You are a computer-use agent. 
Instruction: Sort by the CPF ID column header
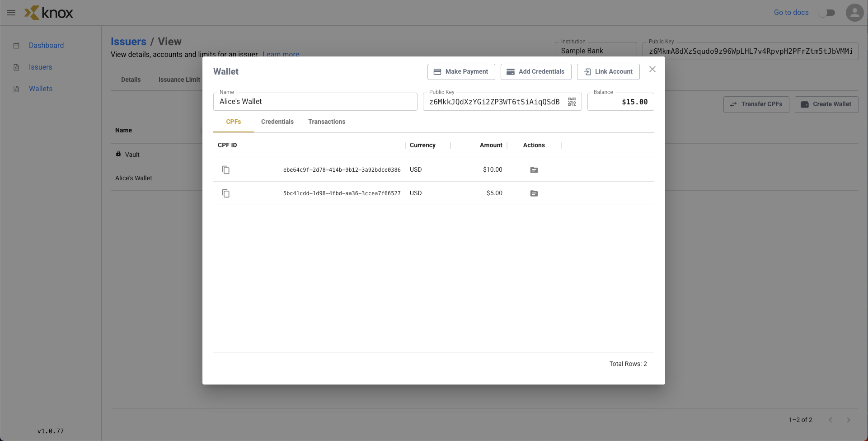(x=227, y=145)
